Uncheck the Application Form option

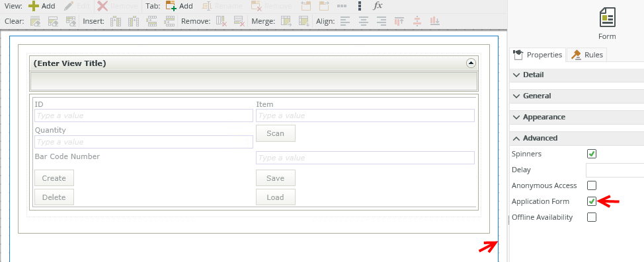pyautogui.click(x=591, y=201)
